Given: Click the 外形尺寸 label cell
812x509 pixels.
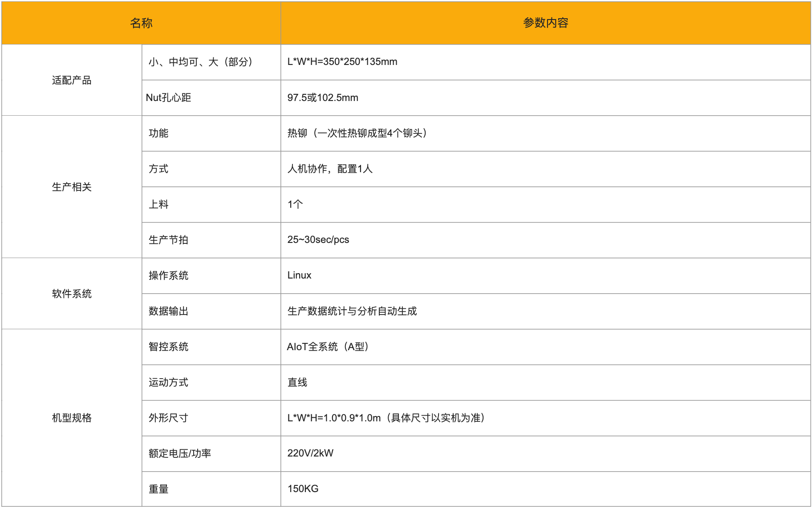Looking at the screenshot, I should point(168,418).
